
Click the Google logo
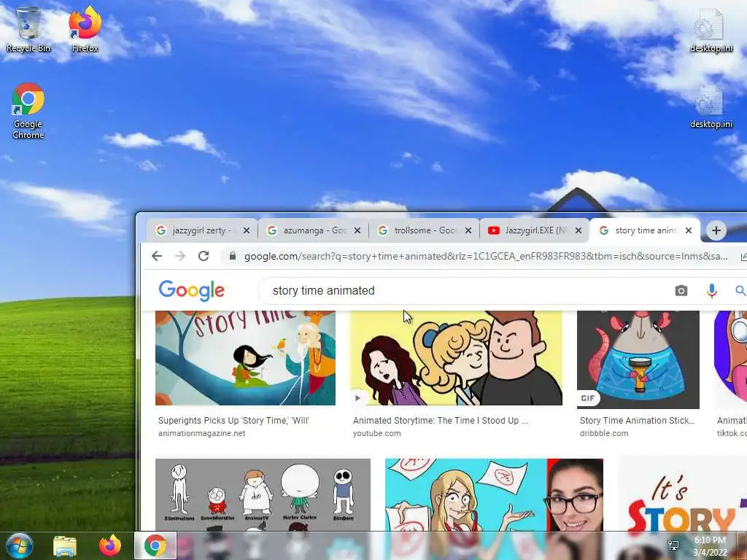pyautogui.click(x=192, y=290)
